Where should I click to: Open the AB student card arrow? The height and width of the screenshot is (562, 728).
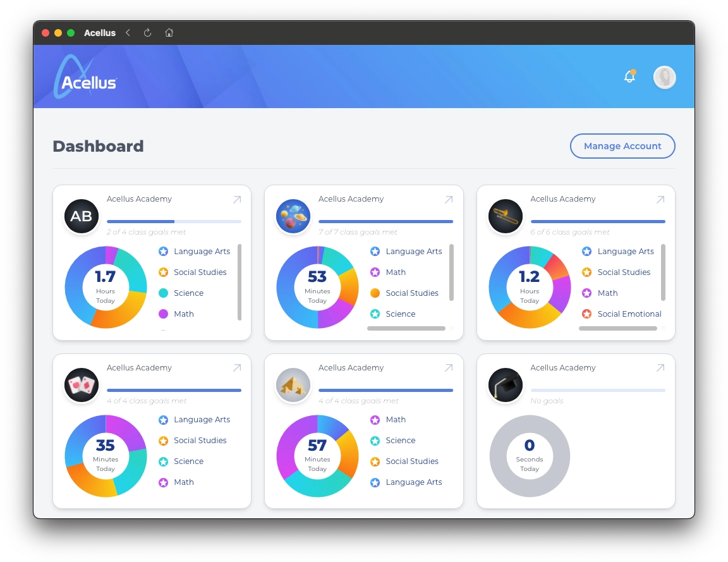click(x=237, y=200)
